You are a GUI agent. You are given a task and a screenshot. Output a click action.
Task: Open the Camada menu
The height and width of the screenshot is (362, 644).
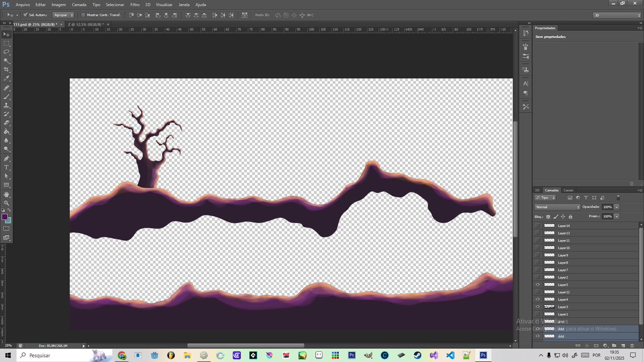coord(79,4)
